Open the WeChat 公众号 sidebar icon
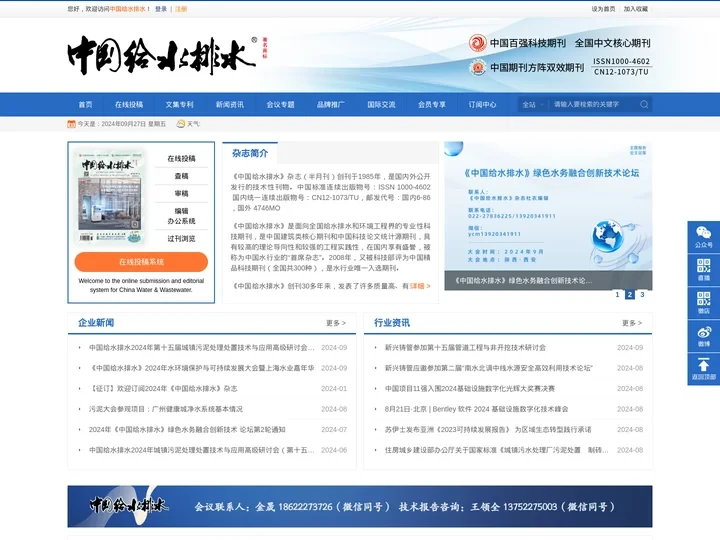 click(703, 237)
